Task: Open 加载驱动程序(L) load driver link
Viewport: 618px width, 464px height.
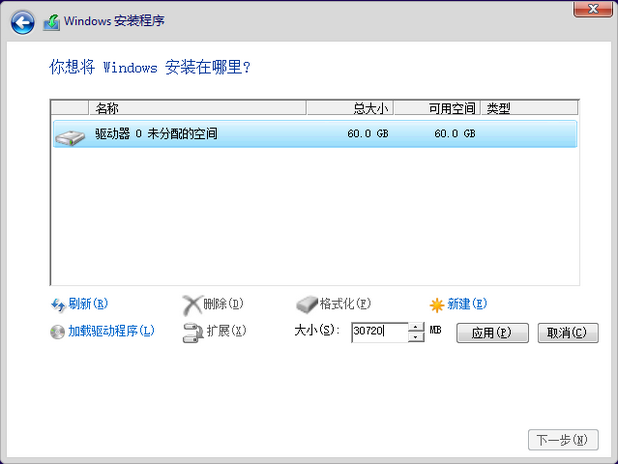Action: pos(112,331)
